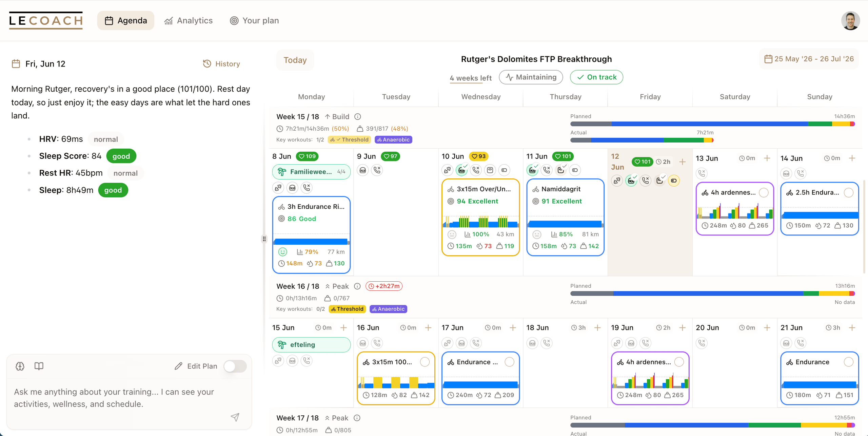Open the Namiddagrit workout card

(566, 217)
